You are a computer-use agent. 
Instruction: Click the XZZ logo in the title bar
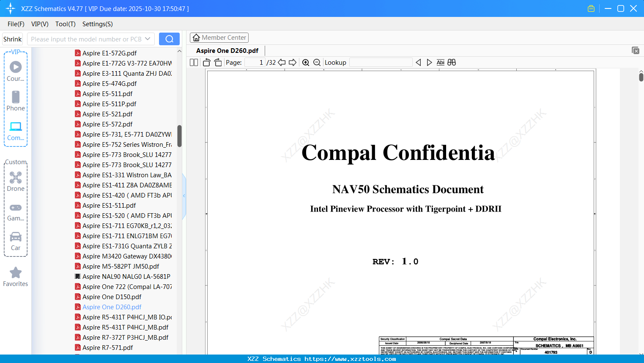[11, 8]
